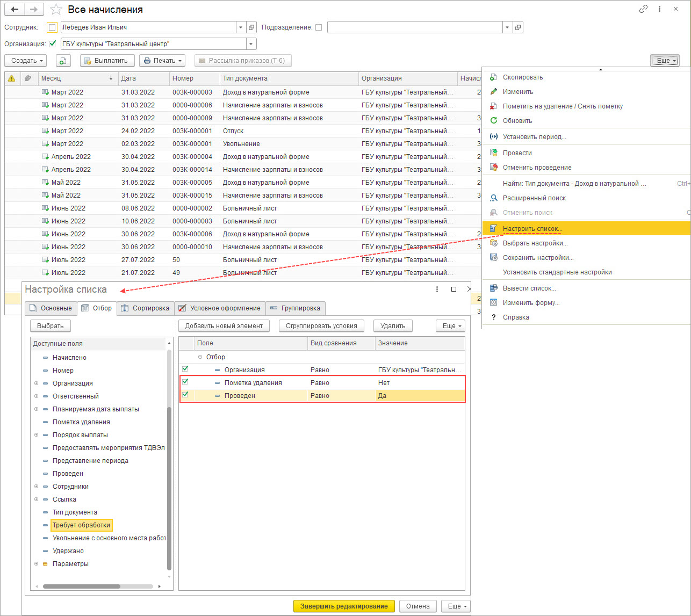Click the Провести document icon
691x616 pixels.
tap(493, 153)
